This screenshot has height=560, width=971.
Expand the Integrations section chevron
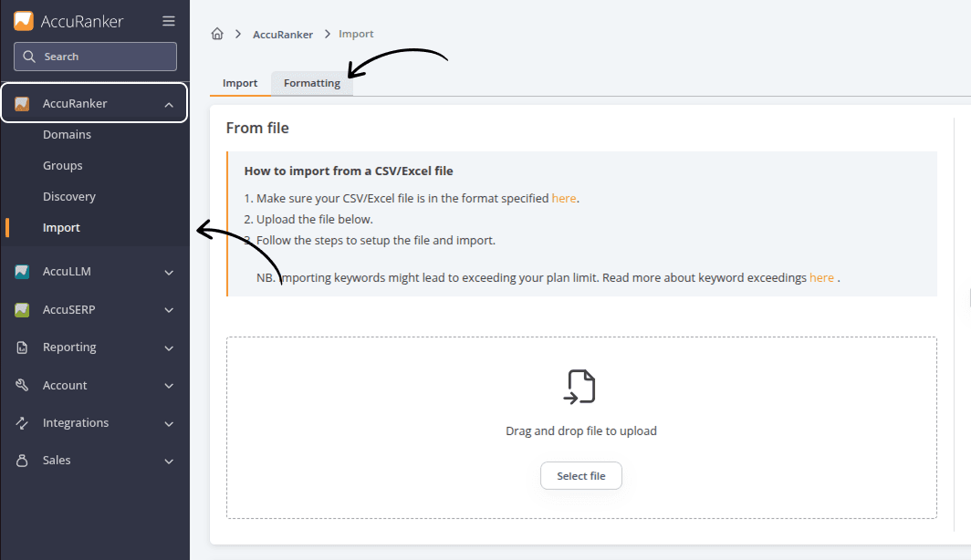pyautogui.click(x=169, y=424)
